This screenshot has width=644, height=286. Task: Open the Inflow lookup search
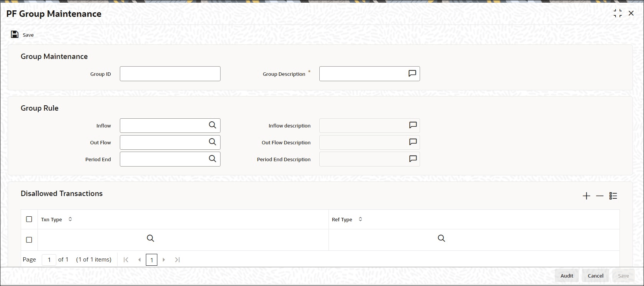(x=212, y=125)
